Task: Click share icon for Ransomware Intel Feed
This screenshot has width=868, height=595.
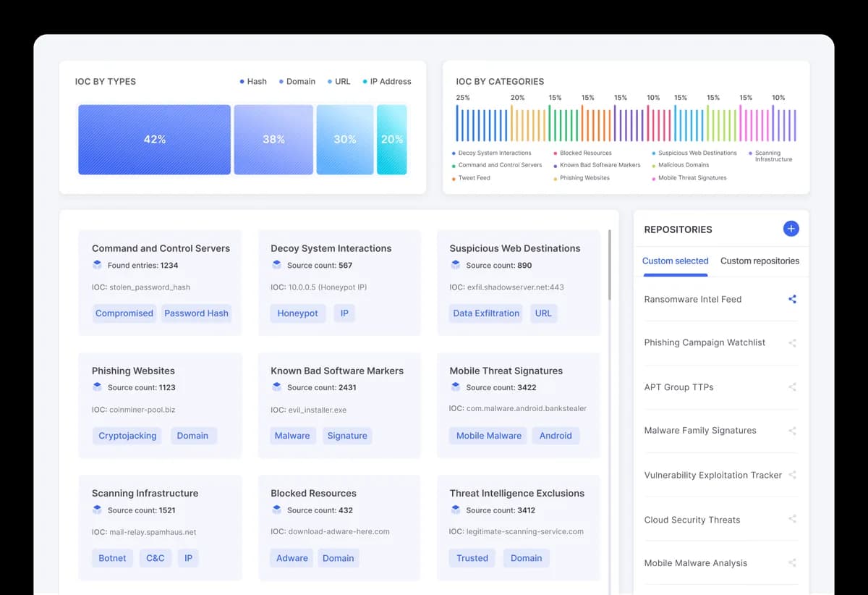Action: point(792,299)
